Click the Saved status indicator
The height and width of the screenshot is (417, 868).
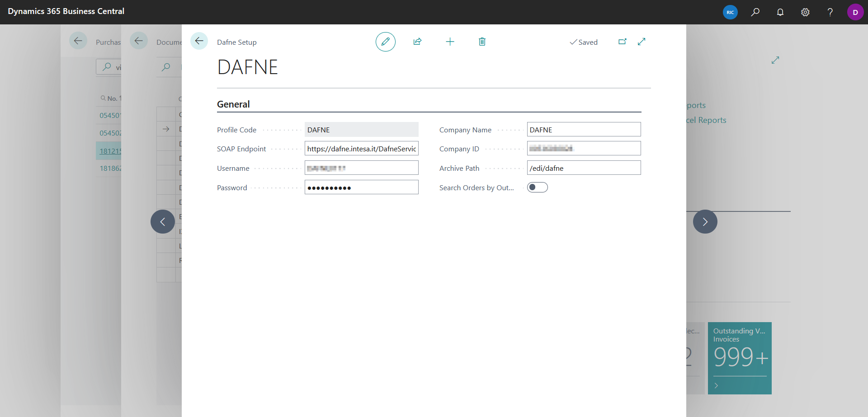pos(584,42)
